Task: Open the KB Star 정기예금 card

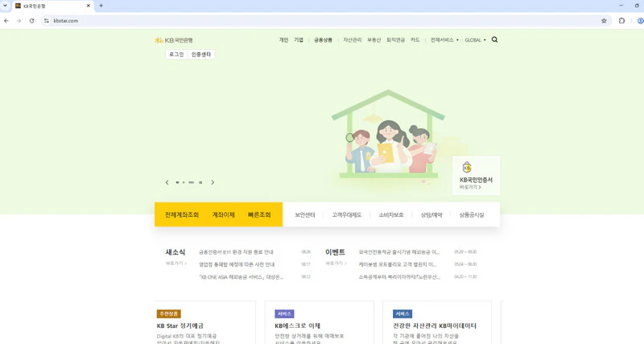Action: coord(205,322)
